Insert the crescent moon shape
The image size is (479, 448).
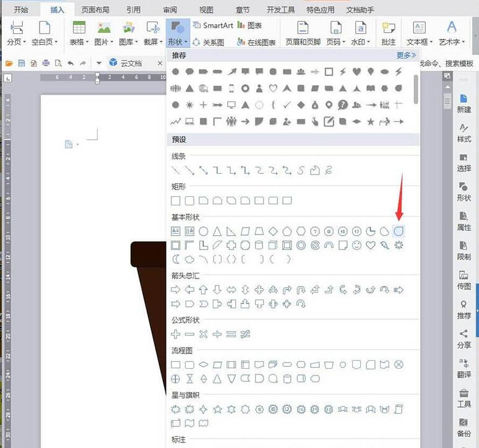point(175,259)
